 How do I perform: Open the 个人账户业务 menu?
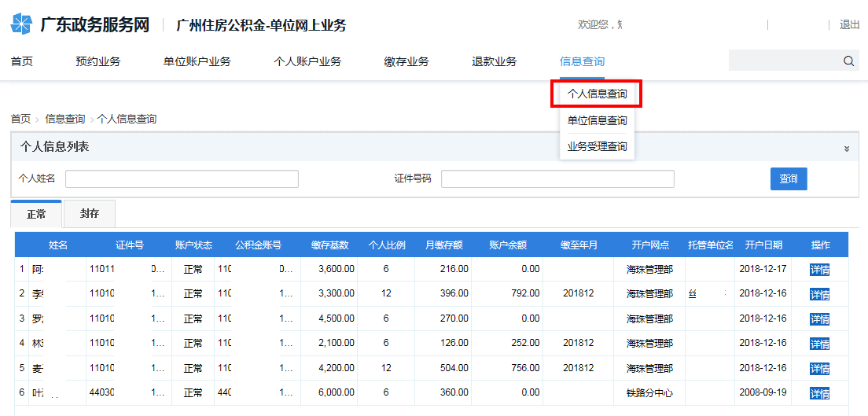(307, 61)
